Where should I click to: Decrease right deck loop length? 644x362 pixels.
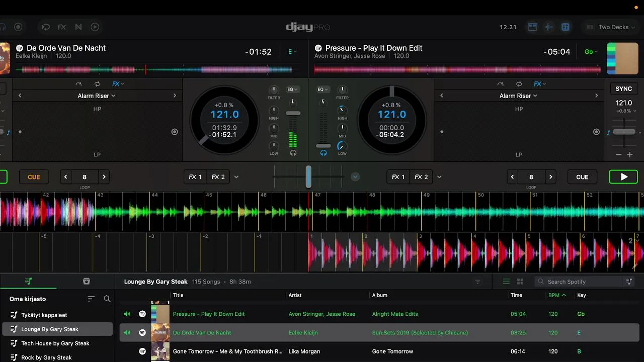(513, 177)
